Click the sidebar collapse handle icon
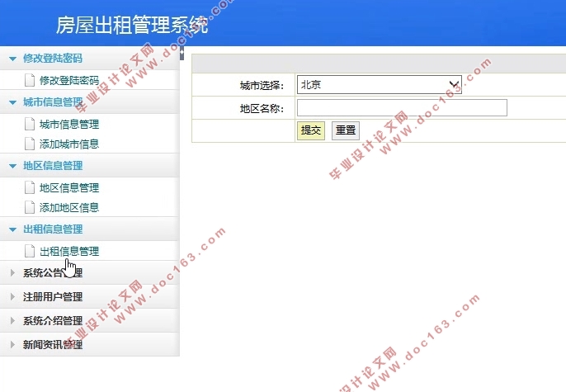 [182, 53]
